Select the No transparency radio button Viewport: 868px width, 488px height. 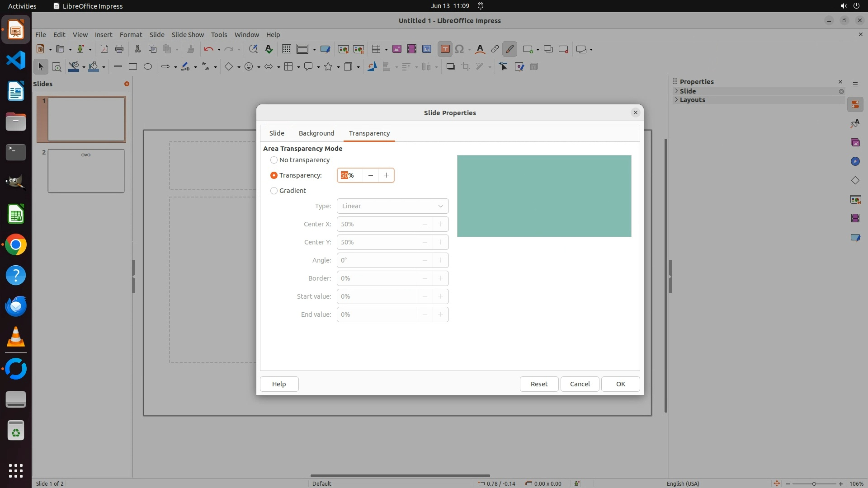tap(274, 160)
